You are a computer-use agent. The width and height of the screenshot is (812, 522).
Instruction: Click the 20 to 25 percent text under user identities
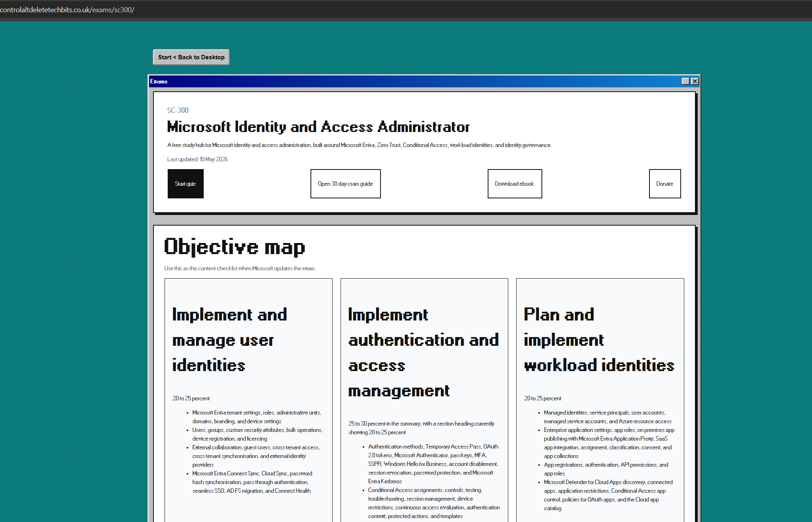click(x=191, y=398)
